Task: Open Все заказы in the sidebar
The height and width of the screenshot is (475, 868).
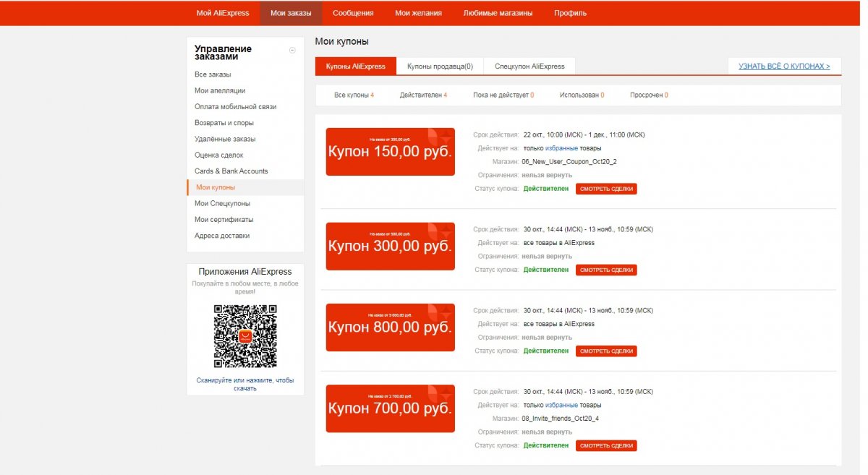Action: [213, 74]
